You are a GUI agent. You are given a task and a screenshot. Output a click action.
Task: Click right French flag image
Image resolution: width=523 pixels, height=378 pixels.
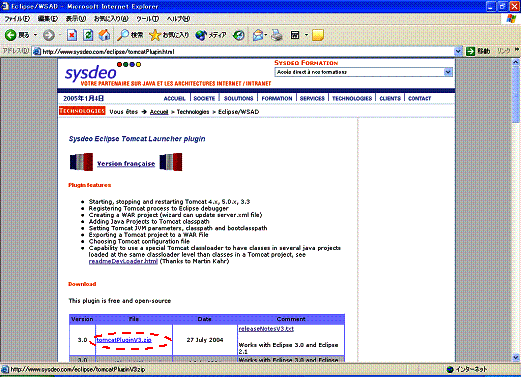171,162
